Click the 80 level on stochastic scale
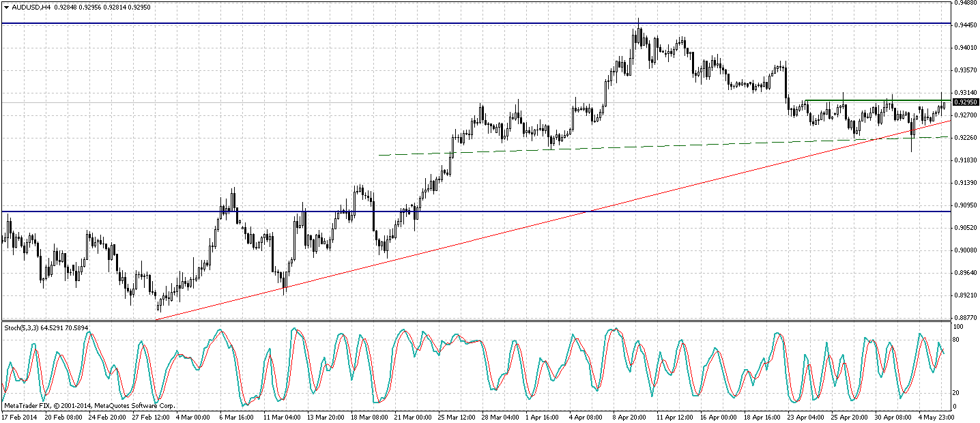This screenshot has width=980, height=423. 957,339
